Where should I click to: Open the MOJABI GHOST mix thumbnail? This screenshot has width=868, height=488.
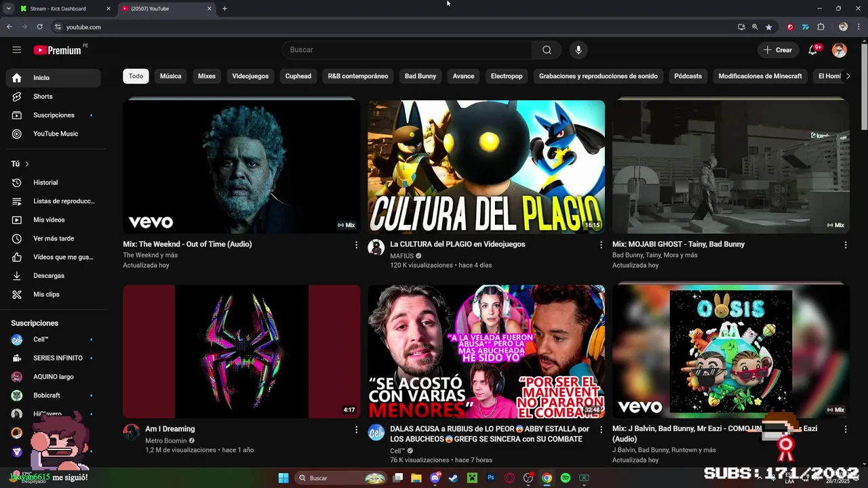tap(730, 167)
